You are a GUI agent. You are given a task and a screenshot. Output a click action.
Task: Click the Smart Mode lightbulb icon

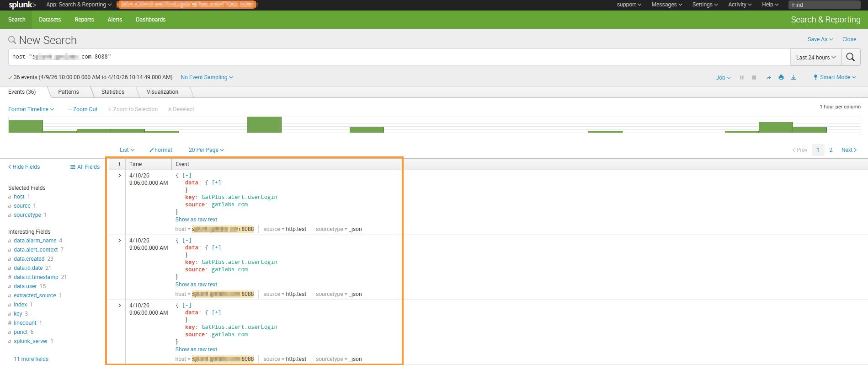tap(815, 77)
